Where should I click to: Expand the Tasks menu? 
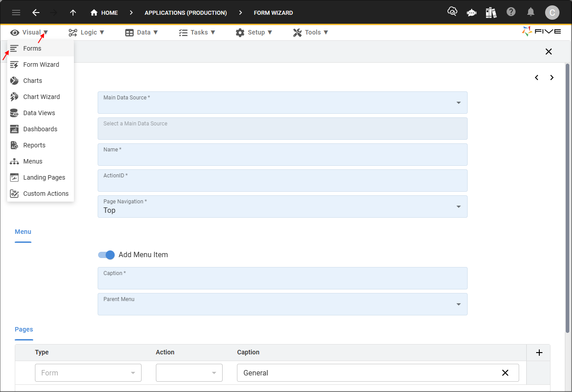(x=197, y=32)
